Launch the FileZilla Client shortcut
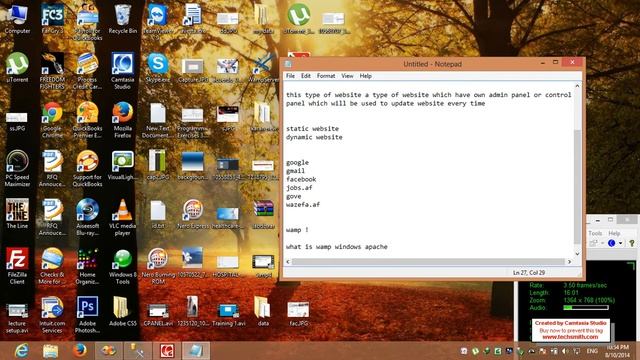640x360 pixels. click(x=17, y=266)
